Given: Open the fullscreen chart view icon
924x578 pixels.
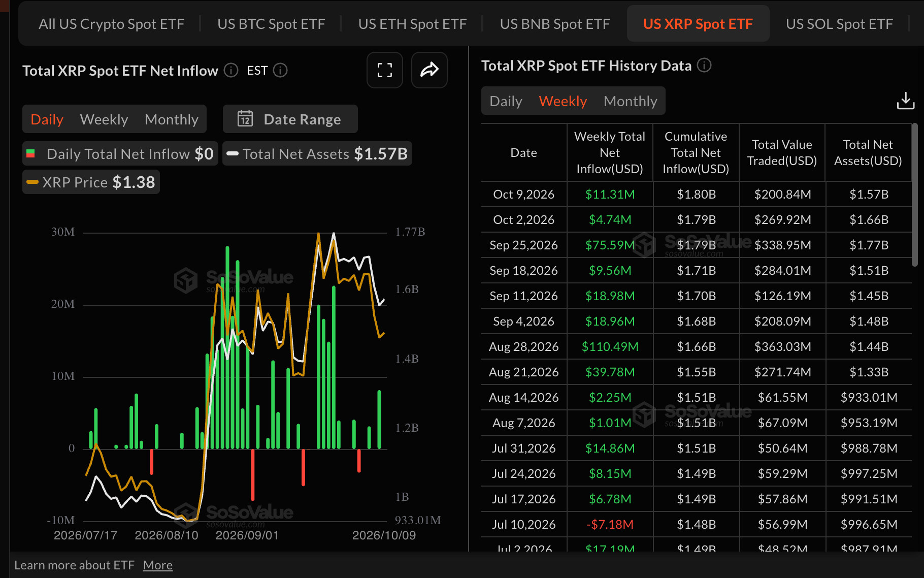Looking at the screenshot, I should pos(385,70).
